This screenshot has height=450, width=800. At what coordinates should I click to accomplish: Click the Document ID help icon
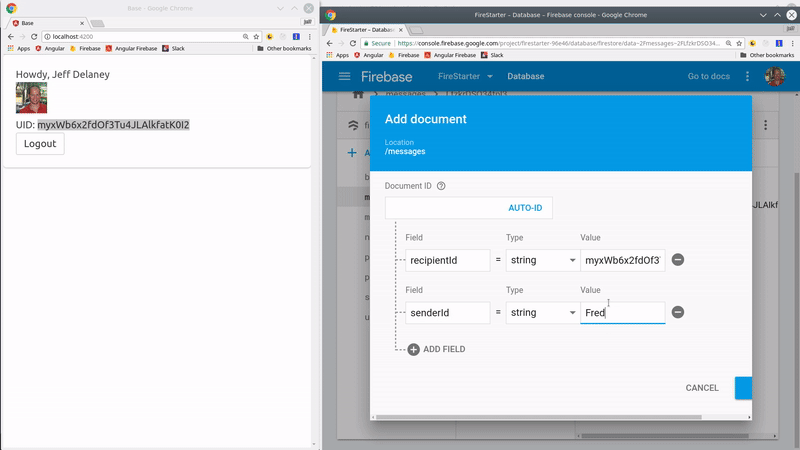tap(441, 186)
